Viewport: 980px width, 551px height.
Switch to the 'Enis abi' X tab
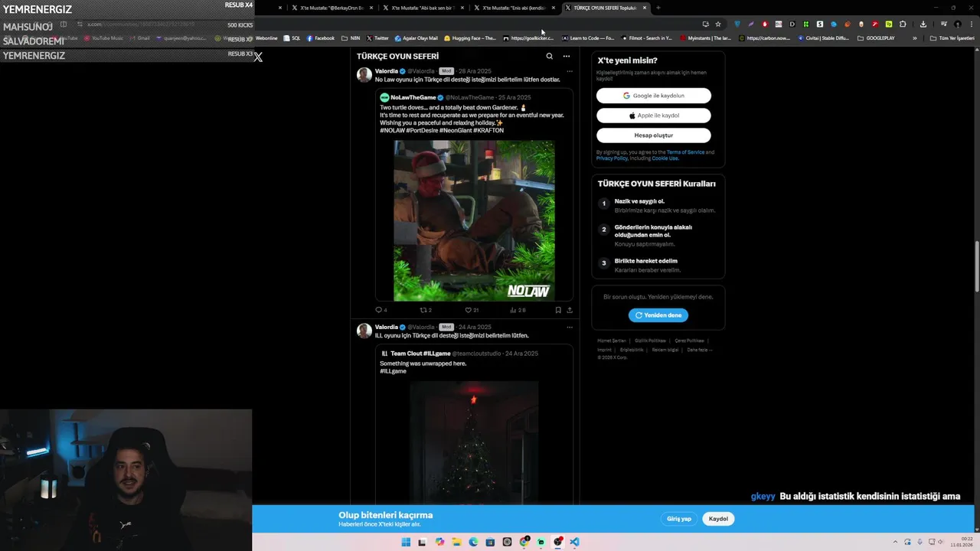(514, 8)
